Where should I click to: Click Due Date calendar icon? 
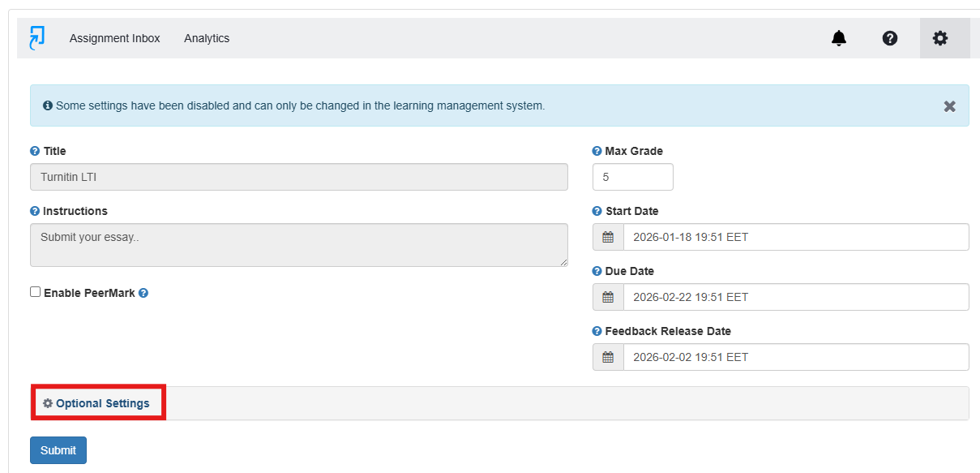pos(608,297)
